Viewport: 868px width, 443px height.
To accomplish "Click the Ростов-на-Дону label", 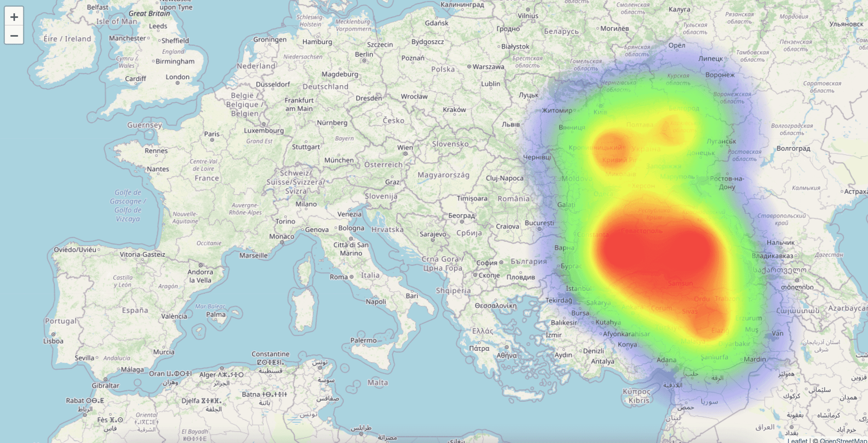I will pos(727,183).
